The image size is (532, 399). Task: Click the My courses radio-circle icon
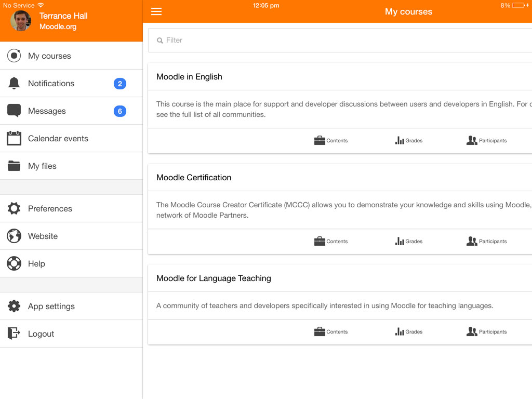point(14,56)
